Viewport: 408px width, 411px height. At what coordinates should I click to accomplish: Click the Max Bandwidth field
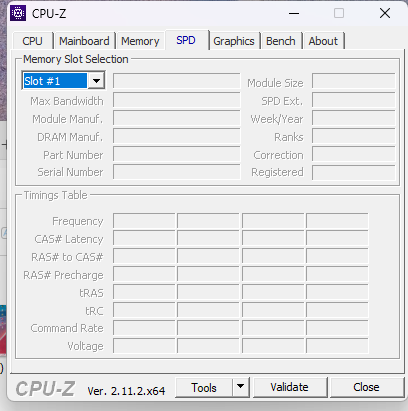(x=176, y=100)
